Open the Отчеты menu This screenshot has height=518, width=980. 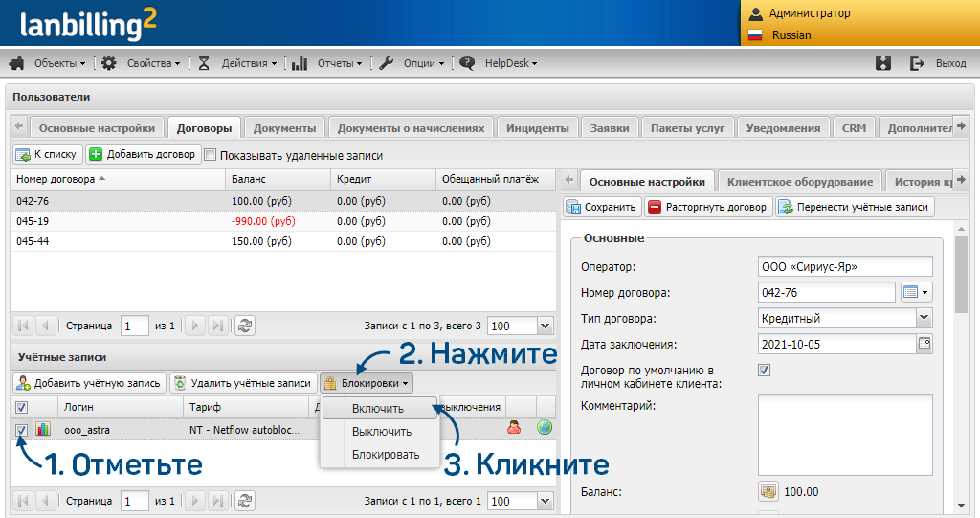pyautogui.click(x=340, y=63)
